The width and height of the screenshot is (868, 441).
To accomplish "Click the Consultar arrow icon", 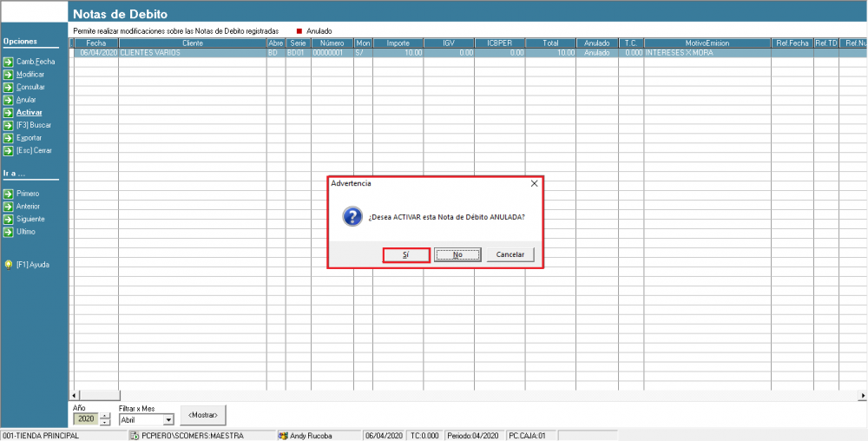I will point(8,87).
